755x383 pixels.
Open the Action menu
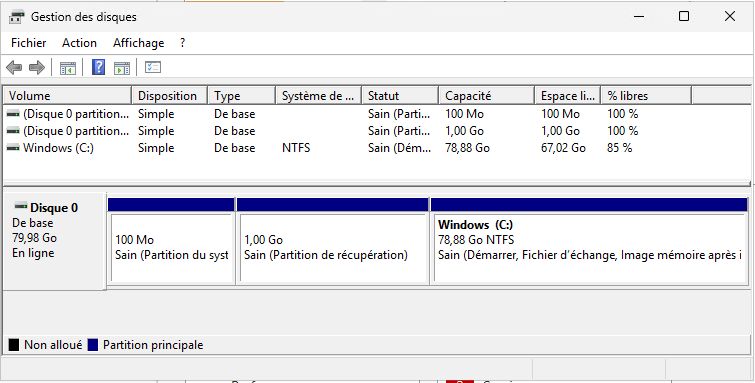pyautogui.click(x=79, y=43)
